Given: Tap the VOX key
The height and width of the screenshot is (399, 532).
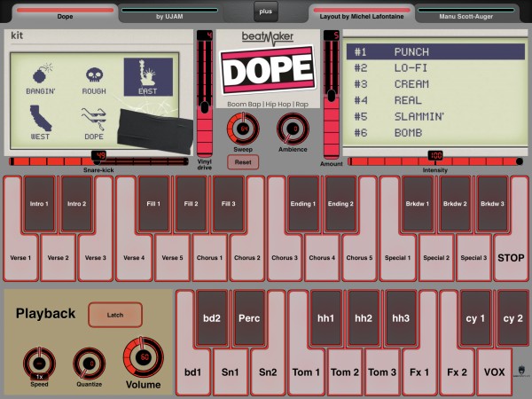Looking at the screenshot, I should click(x=495, y=372).
